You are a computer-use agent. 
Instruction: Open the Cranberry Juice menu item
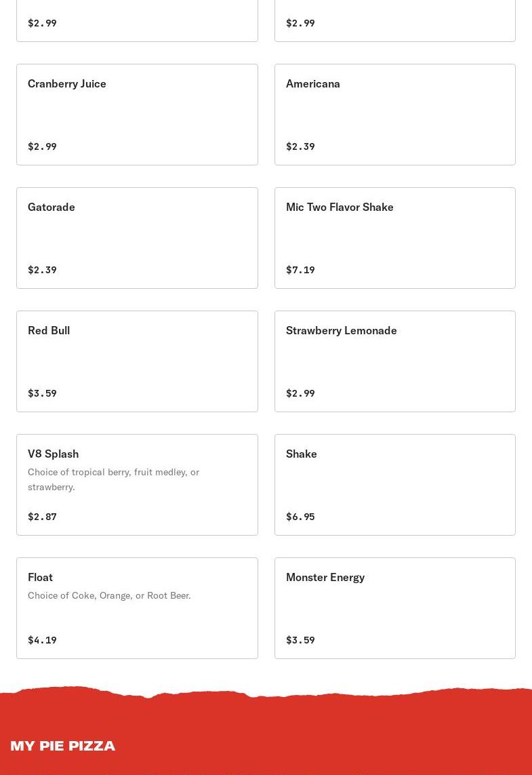click(x=137, y=114)
